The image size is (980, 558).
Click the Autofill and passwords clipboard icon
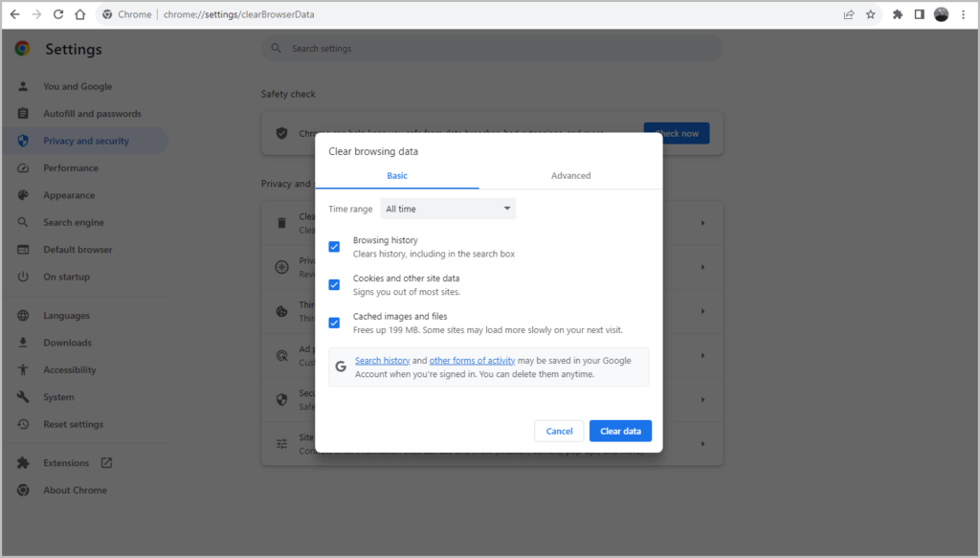[x=23, y=114]
